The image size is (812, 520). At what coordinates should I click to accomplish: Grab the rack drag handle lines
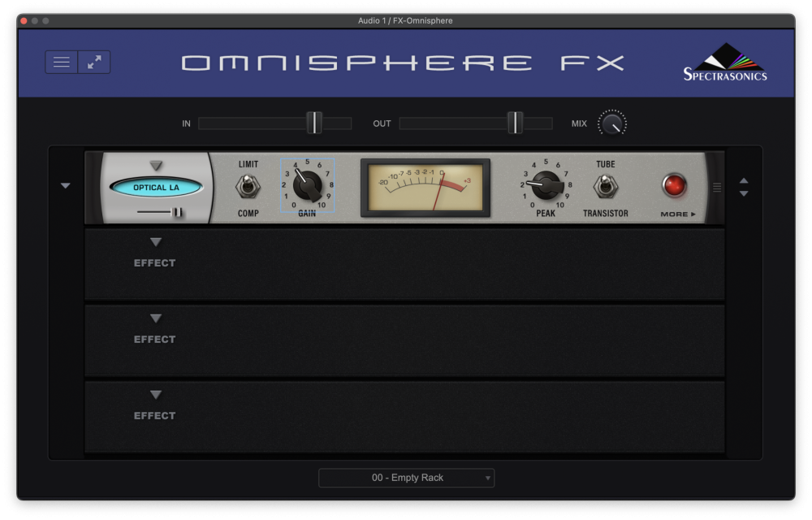(x=717, y=187)
